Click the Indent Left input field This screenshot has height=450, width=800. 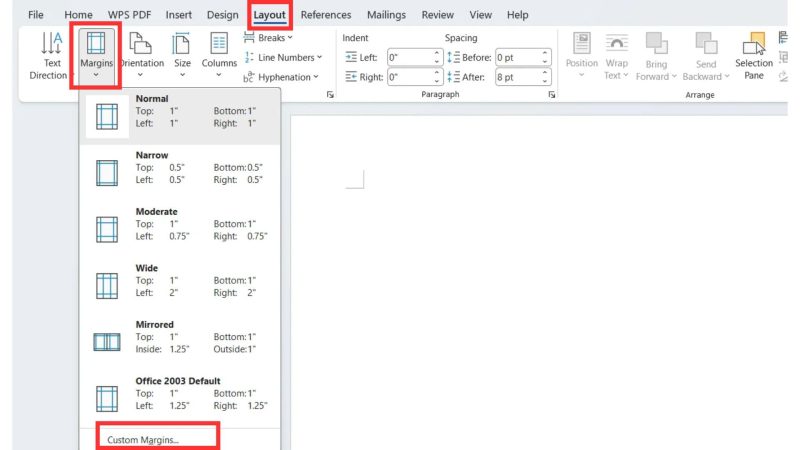click(410, 58)
